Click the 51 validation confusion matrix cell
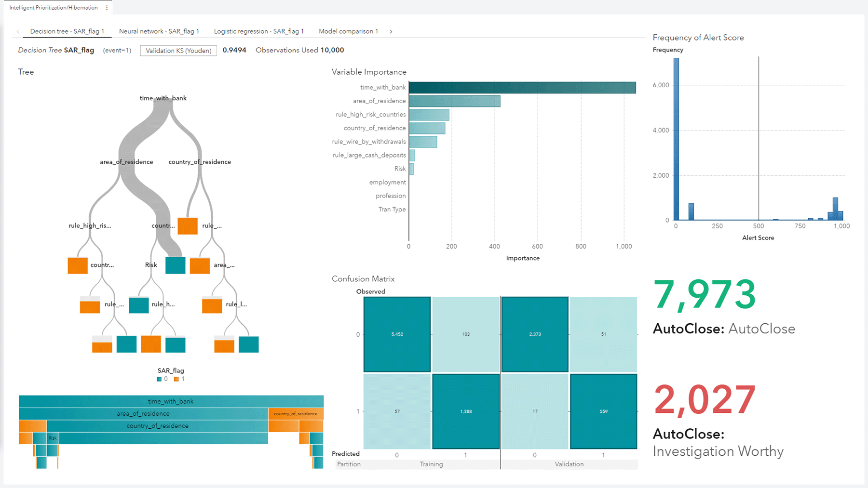The height and width of the screenshot is (488, 868). pyautogui.click(x=604, y=334)
